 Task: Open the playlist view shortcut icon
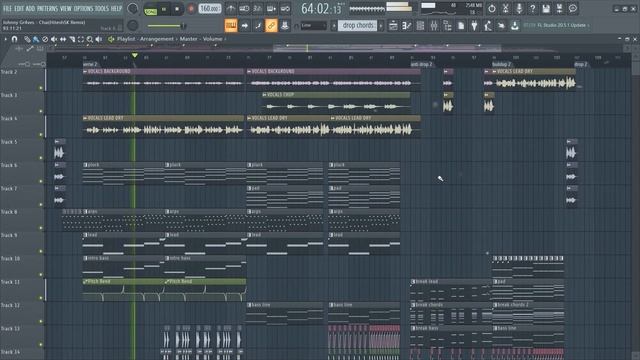(x=393, y=26)
